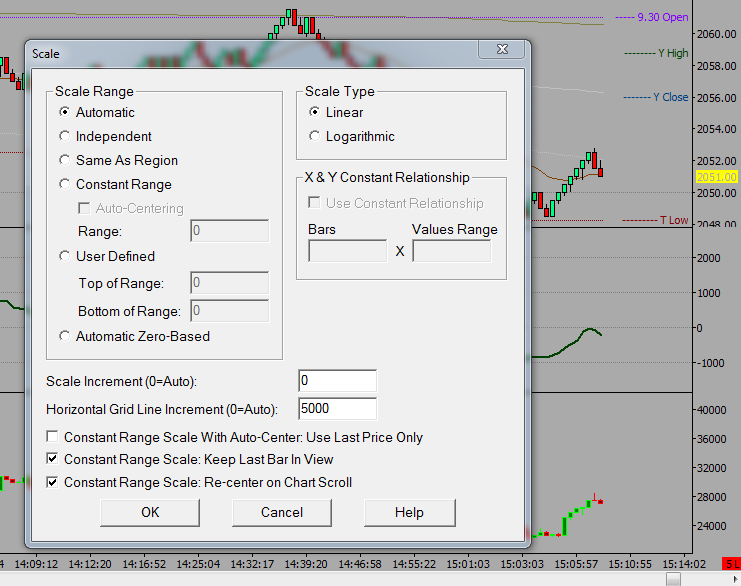Click the yellow 2051.00 price marker
Screen dimensions: 741x586
click(717, 177)
